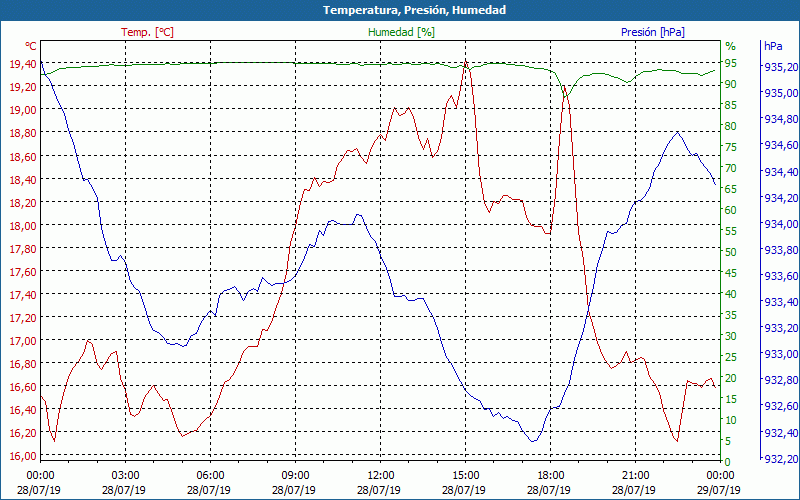Choose the 932,80 pressure axis value

coord(781,380)
